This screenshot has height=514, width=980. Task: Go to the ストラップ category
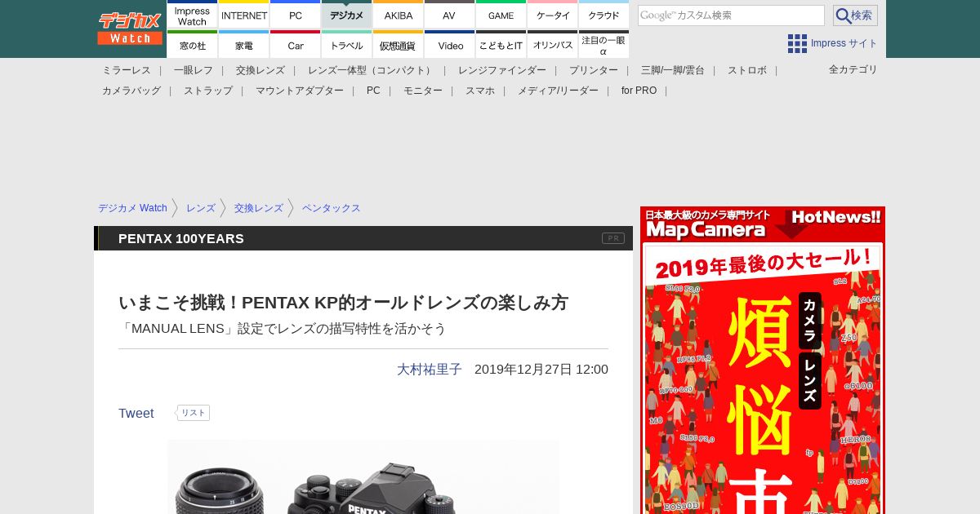[x=208, y=91]
